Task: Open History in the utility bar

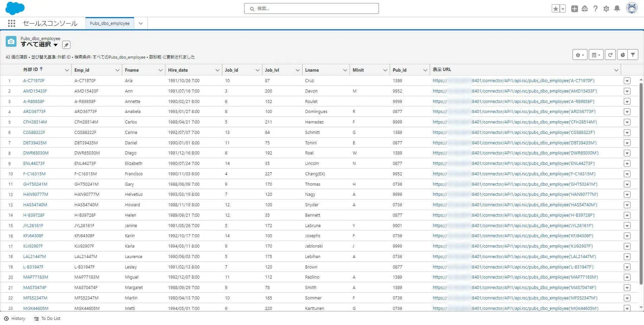Action: (x=15, y=318)
